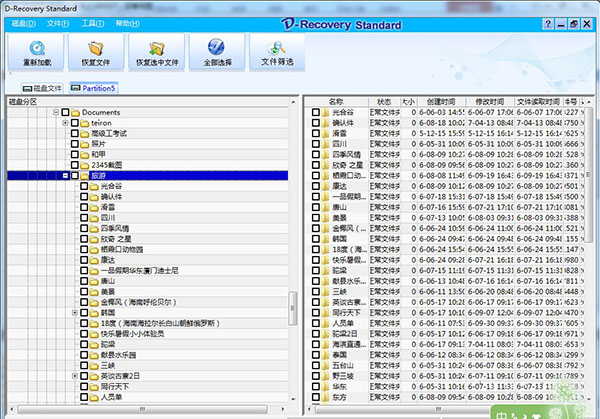Click the question mark help icon in title bar
This screenshot has width=600, height=419.
click(548, 24)
